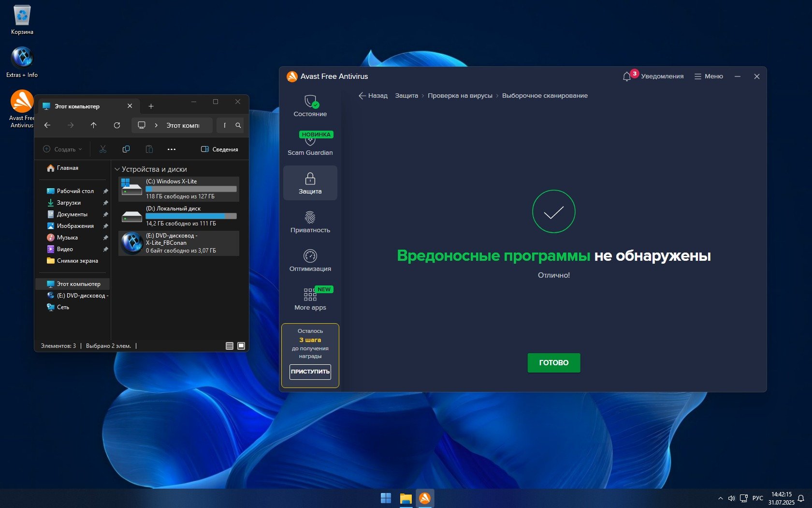
Task: Expand the address bar path chevron
Action: 156,125
